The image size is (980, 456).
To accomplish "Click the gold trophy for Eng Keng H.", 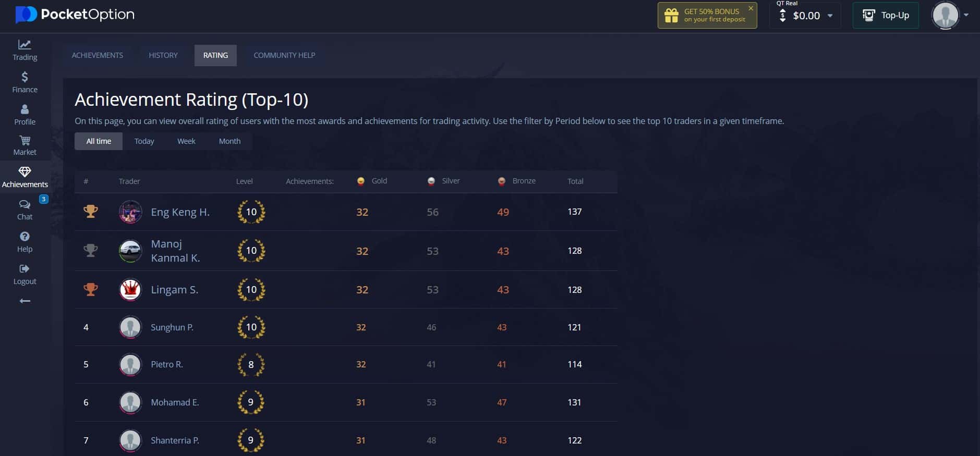I will (91, 212).
